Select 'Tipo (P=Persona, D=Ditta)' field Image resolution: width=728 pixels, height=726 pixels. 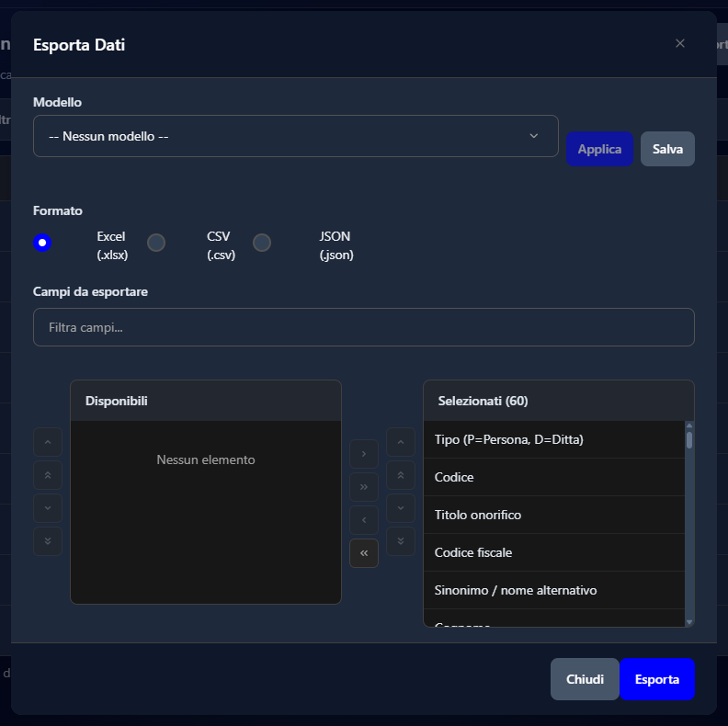(x=554, y=439)
